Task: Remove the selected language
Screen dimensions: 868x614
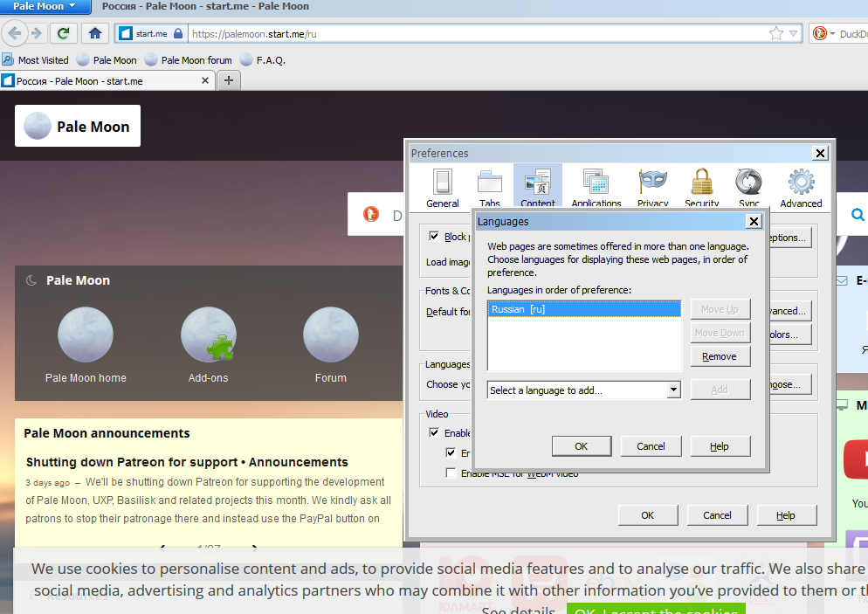Action: (720, 356)
